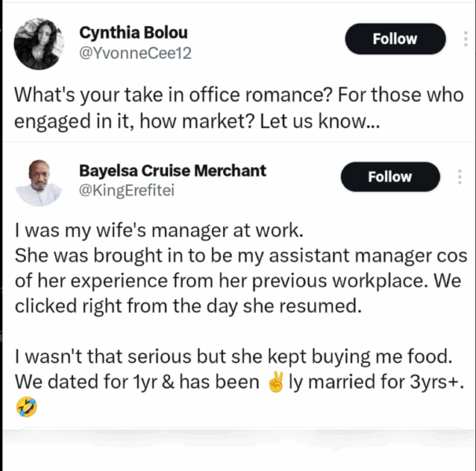The width and height of the screenshot is (476, 471).
Task: Open more options on Cynthia Bolou's tweet
Action: pos(463,38)
